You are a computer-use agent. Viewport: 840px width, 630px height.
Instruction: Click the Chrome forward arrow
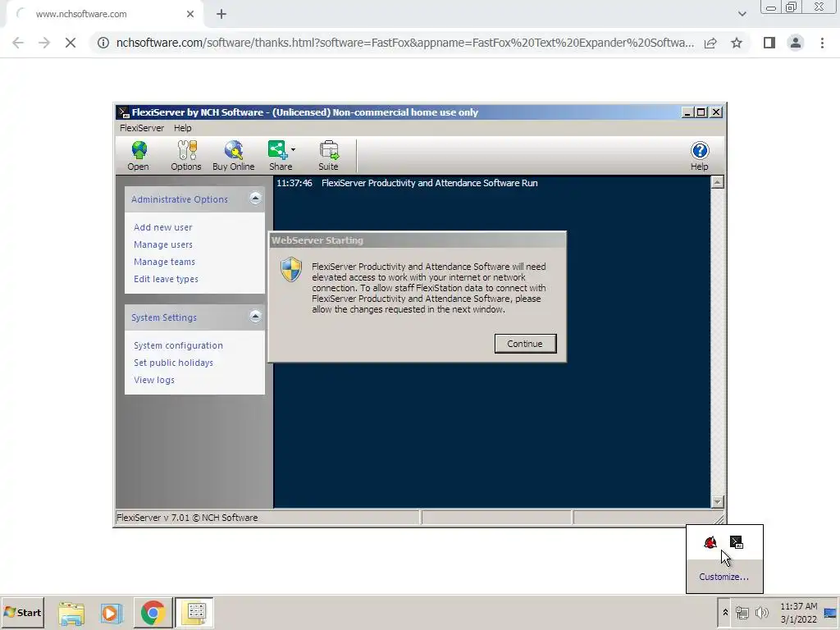[x=44, y=43]
